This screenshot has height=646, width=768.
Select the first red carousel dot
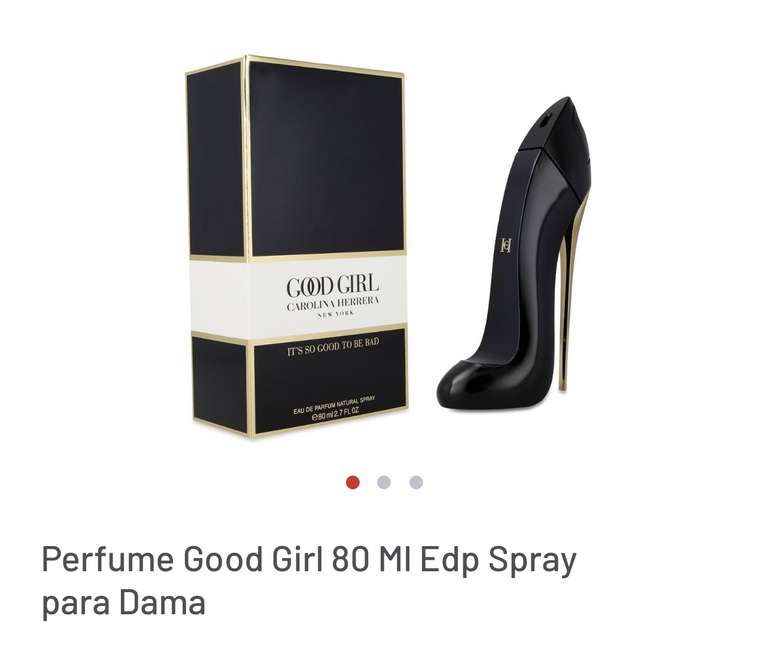pyautogui.click(x=353, y=482)
